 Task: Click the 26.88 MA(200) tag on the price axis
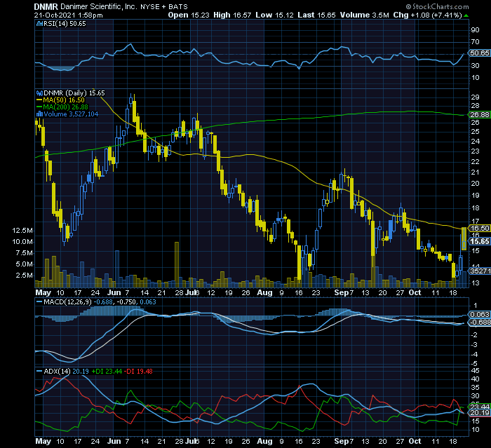[480, 115]
